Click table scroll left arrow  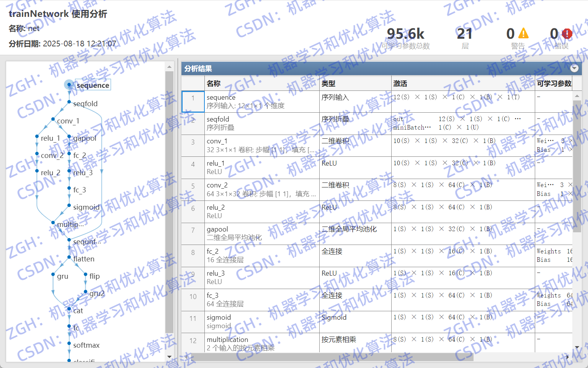pos(186,357)
